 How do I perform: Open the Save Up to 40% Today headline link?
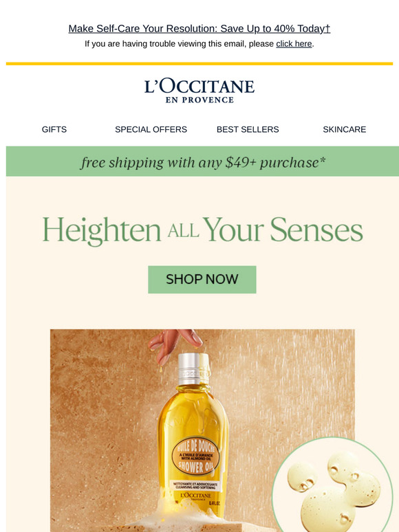coord(199,28)
